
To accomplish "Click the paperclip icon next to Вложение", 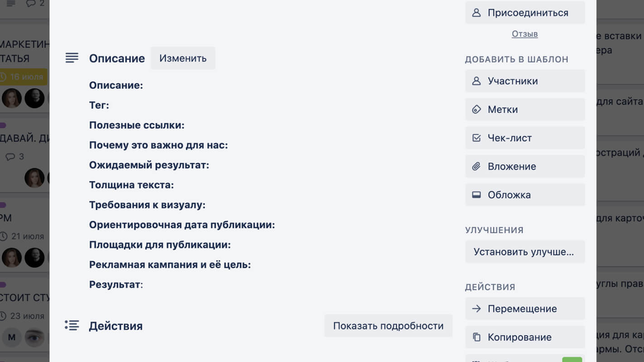I will [476, 167].
